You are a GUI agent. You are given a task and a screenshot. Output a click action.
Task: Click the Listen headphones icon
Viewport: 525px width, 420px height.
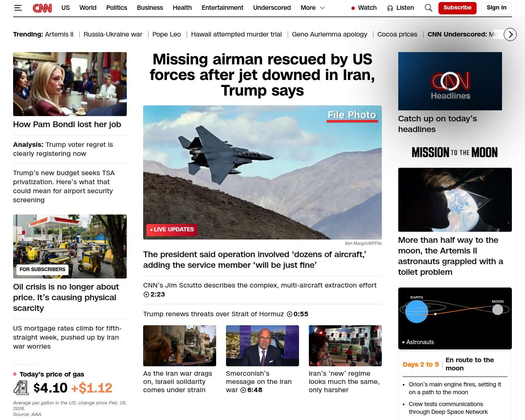point(390,8)
